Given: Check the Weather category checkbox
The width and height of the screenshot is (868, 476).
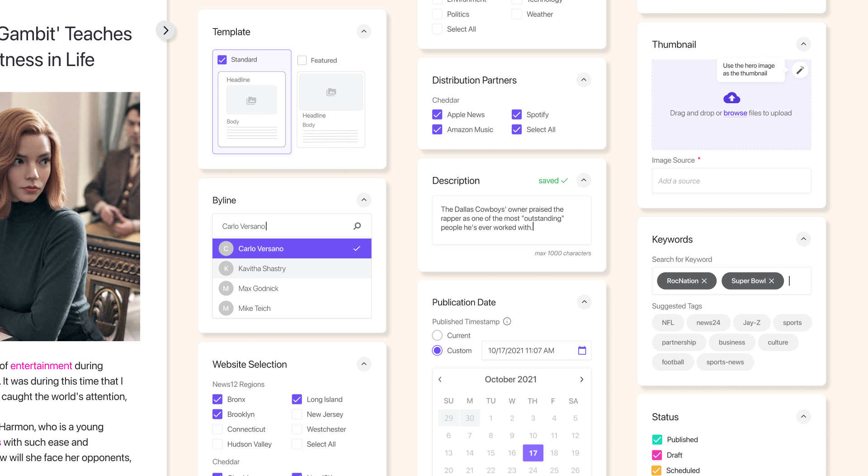Looking at the screenshot, I should [x=517, y=14].
